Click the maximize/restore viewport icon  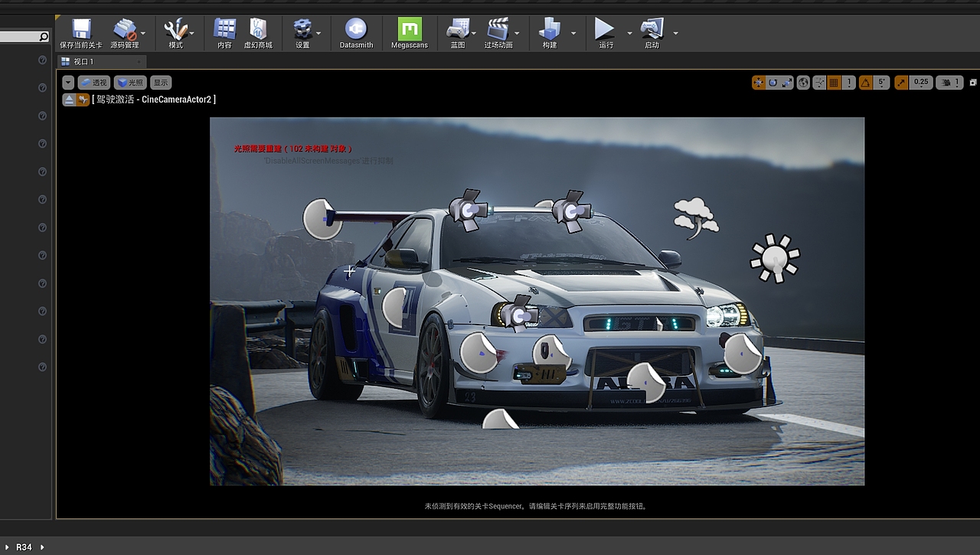click(973, 83)
